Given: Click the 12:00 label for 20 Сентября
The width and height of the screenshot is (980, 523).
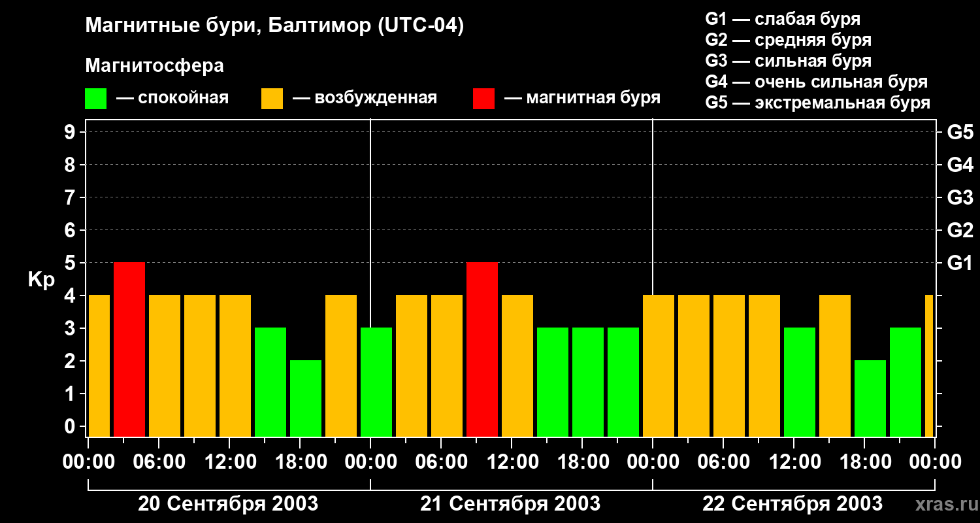Looking at the screenshot, I should pyautogui.click(x=229, y=462).
